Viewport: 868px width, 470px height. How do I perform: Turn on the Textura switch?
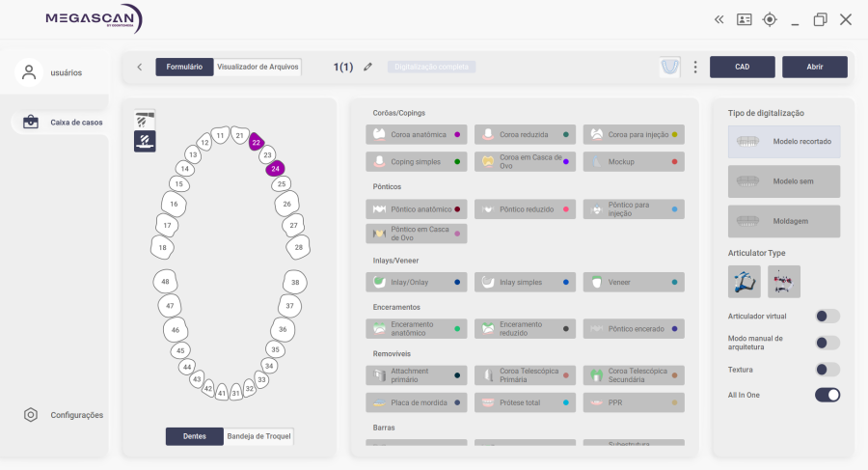tap(827, 370)
